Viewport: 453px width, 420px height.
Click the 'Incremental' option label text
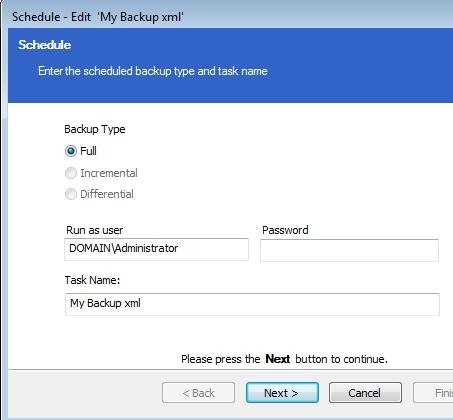pos(109,173)
